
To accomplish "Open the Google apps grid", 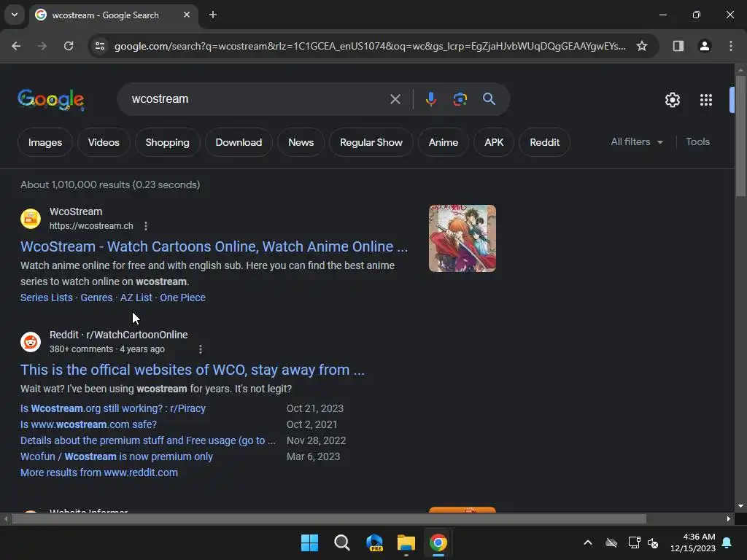I will click(705, 100).
